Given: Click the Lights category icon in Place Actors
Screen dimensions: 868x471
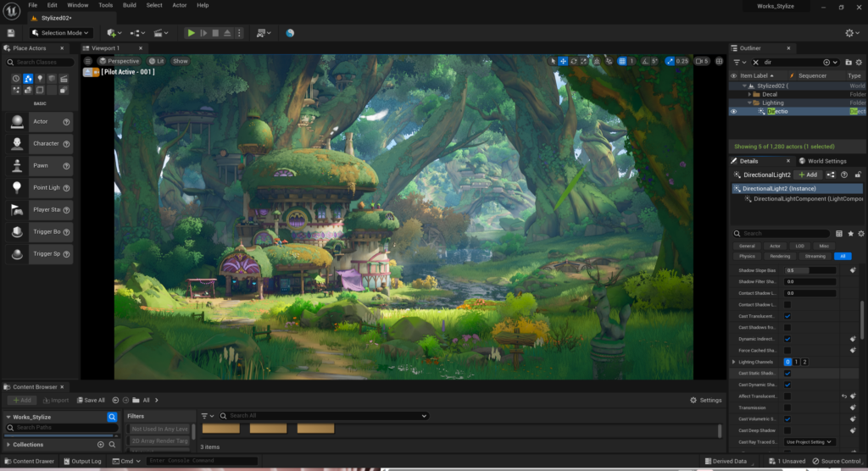Looking at the screenshot, I should tap(40, 79).
